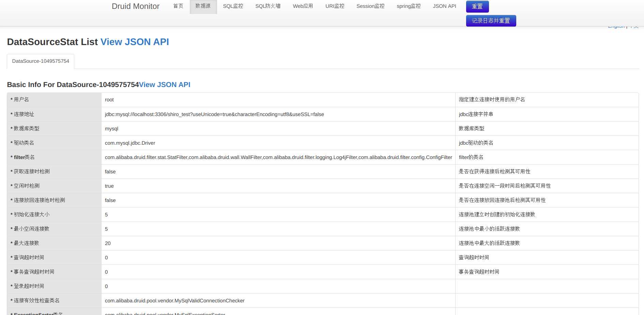Open the SQL监控 page

tap(233, 6)
